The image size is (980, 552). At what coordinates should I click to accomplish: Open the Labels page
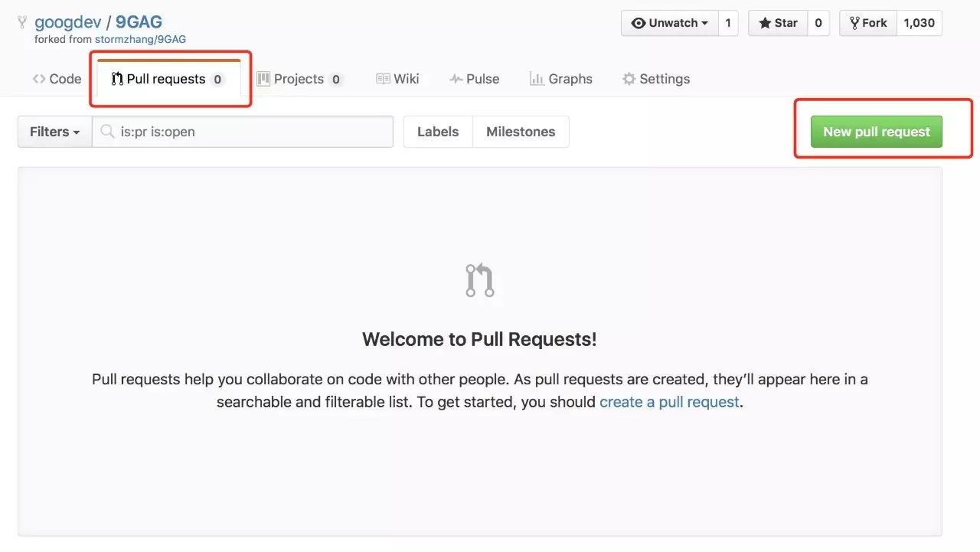tap(438, 132)
